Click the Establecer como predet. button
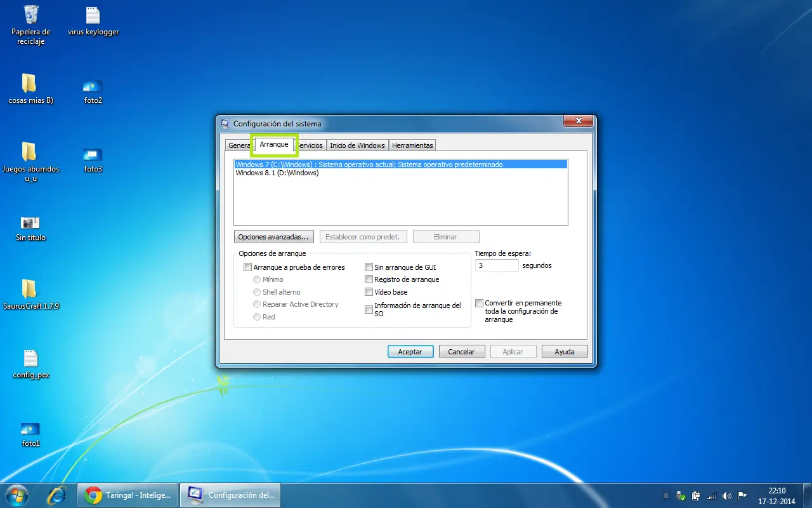The height and width of the screenshot is (508, 812). coord(363,237)
